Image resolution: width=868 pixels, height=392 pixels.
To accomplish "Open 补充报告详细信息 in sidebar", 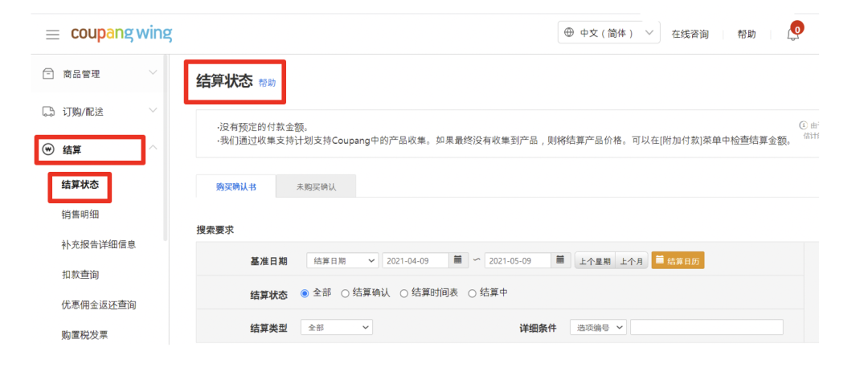I will (x=99, y=244).
